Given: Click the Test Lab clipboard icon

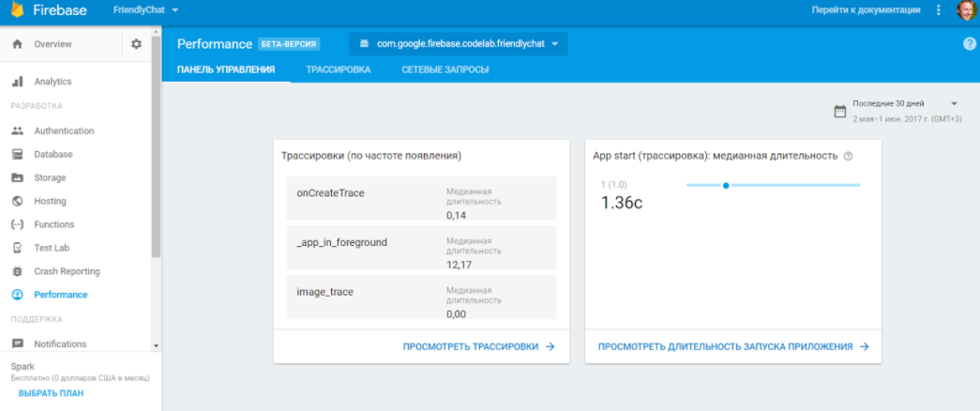Looking at the screenshot, I should coord(18,248).
